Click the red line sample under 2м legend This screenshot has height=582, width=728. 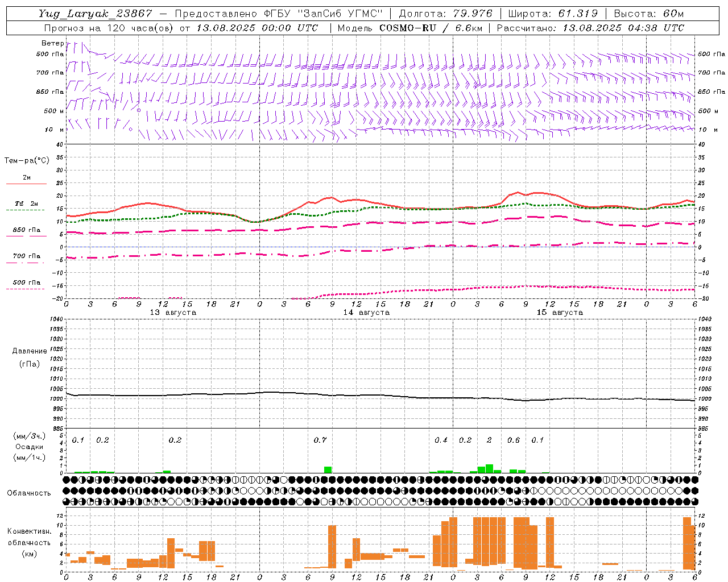click(26, 184)
